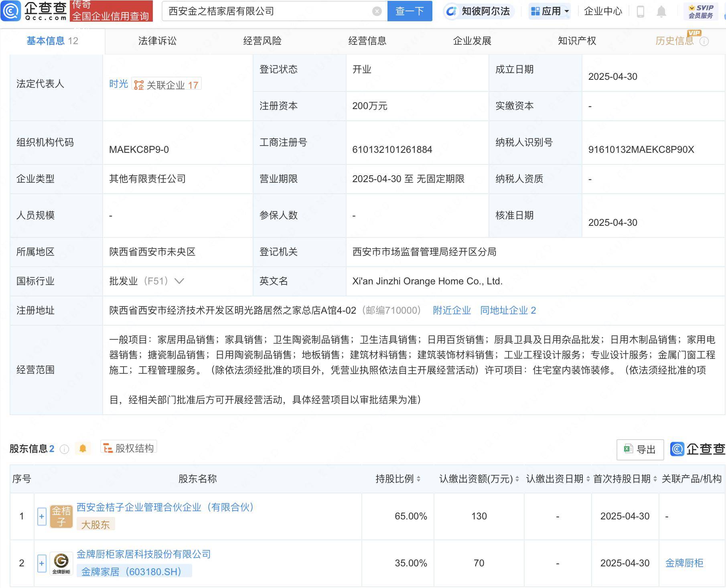Click the Qcc.com logo icon
The width and height of the screenshot is (726, 588).
coord(10,11)
